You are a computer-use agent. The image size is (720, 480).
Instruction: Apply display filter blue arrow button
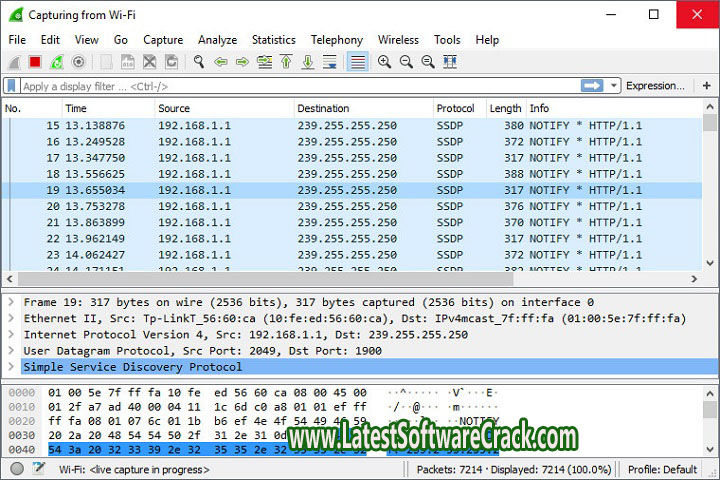point(592,86)
